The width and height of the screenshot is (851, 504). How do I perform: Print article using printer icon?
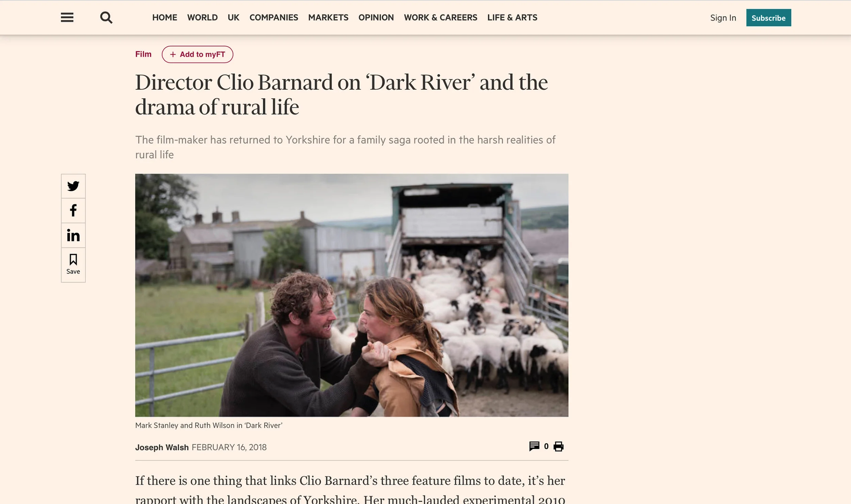559,447
